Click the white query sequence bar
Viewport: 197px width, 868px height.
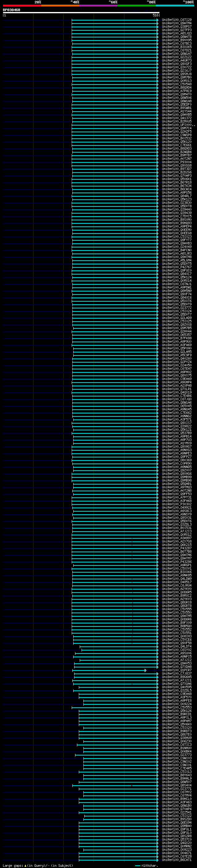81,12
